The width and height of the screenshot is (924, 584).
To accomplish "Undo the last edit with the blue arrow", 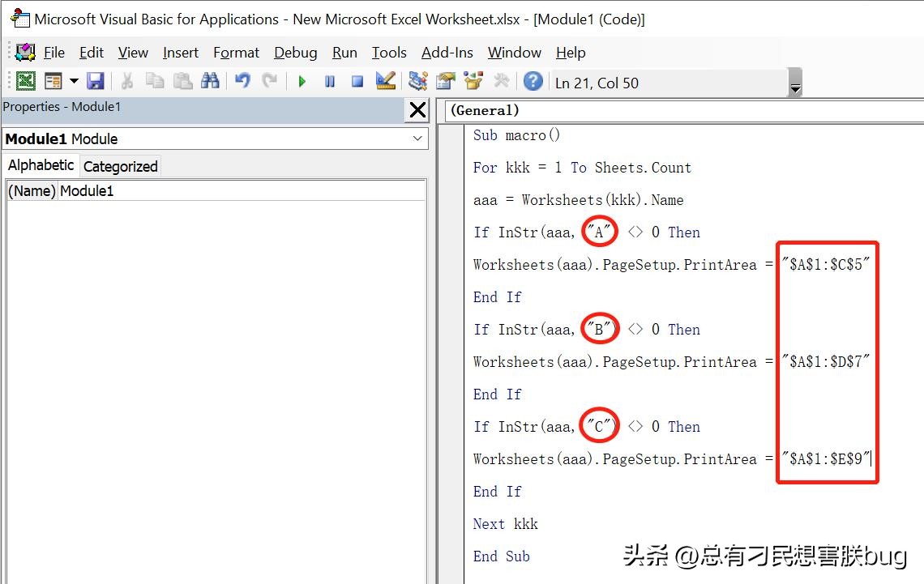I will tap(242, 81).
